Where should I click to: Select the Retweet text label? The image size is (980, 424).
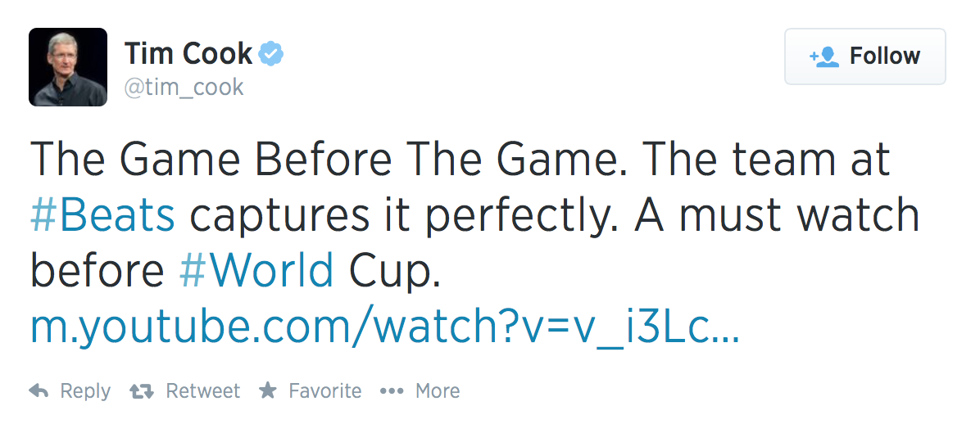point(202,391)
